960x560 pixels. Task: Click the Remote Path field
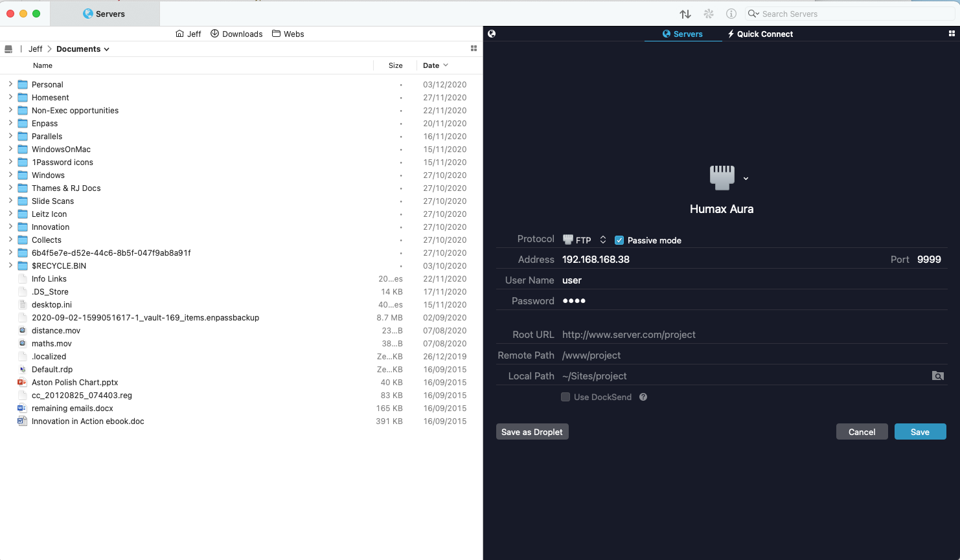[754, 355]
